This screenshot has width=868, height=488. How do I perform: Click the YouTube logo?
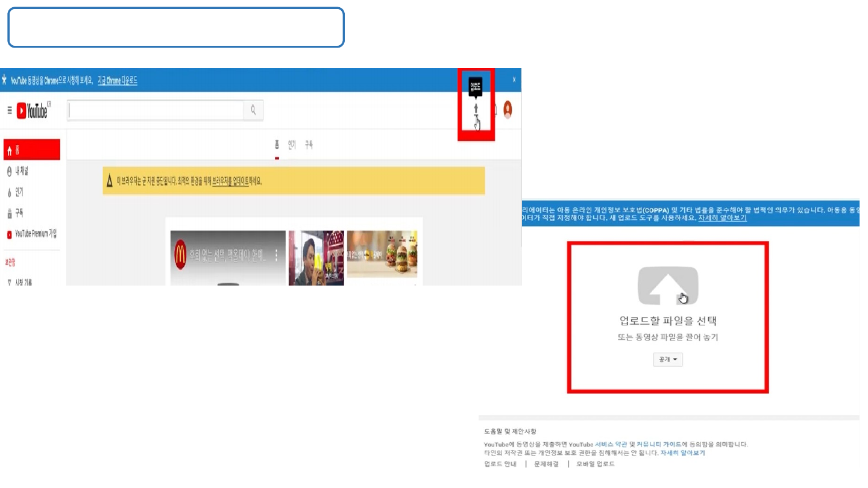coord(33,111)
